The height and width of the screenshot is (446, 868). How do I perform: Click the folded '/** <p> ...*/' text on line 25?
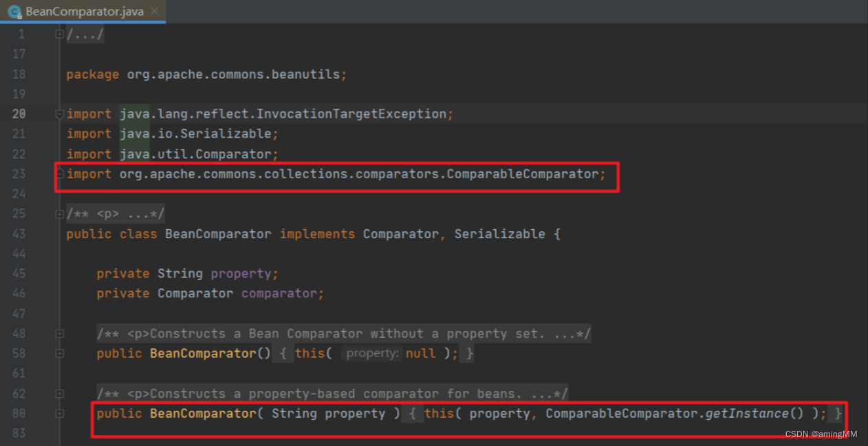(x=116, y=214)
